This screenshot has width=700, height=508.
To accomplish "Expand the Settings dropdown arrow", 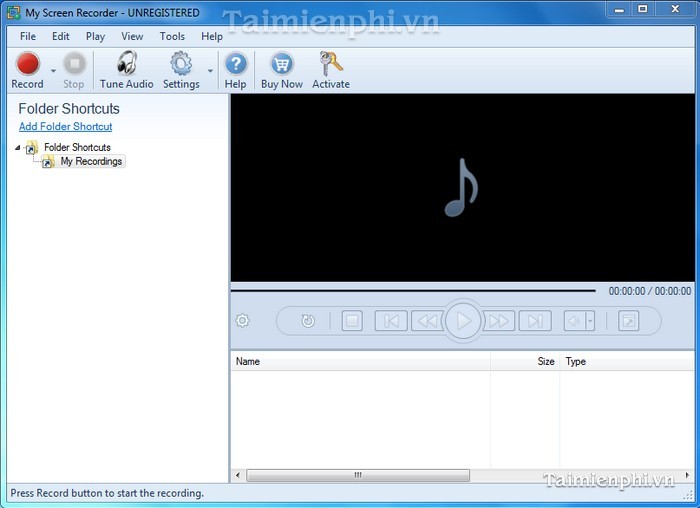I will tap(210, 71).
